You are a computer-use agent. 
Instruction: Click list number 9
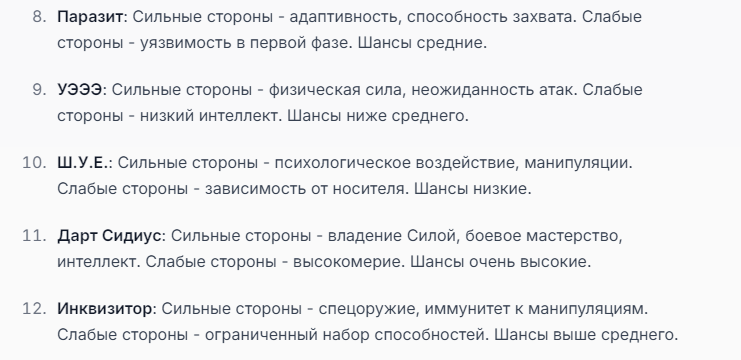point(39,90)
